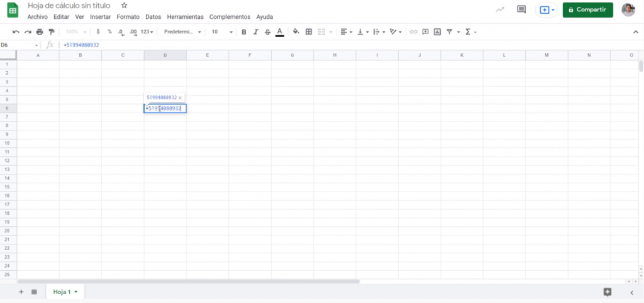
Task: Open the font size dropdown
Action: coord(222,31)
